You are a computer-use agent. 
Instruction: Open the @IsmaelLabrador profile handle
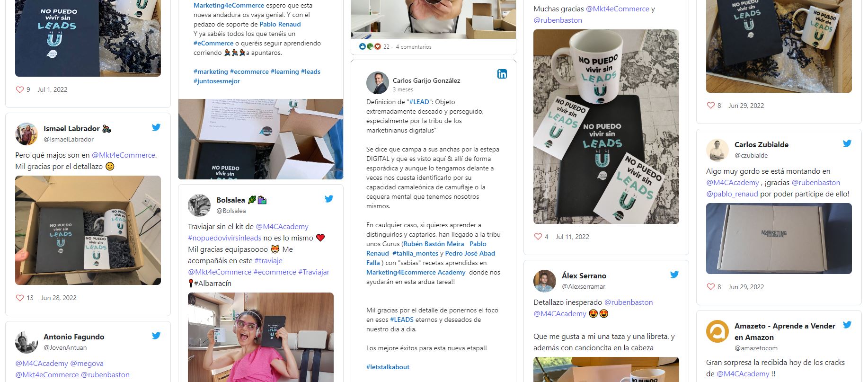(69, 139)
